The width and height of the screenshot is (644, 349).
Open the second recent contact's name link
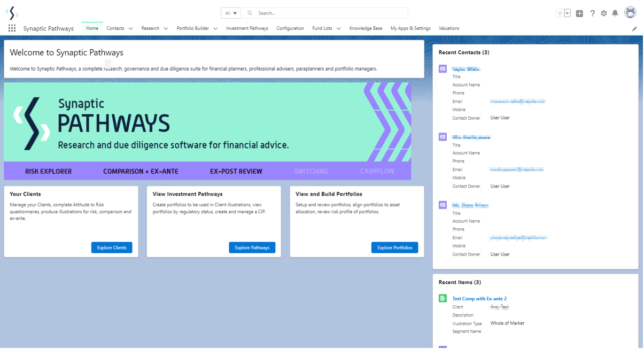point(471,137)
